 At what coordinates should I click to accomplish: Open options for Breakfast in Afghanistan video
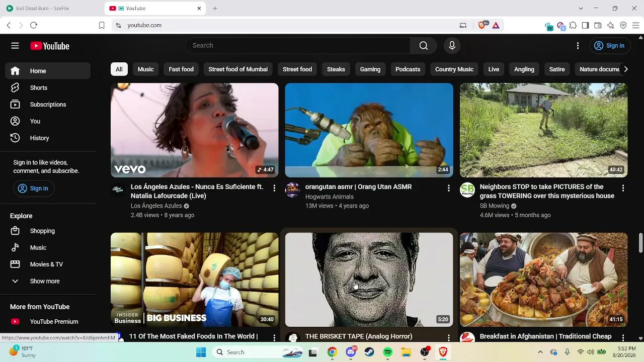(623, 337)
